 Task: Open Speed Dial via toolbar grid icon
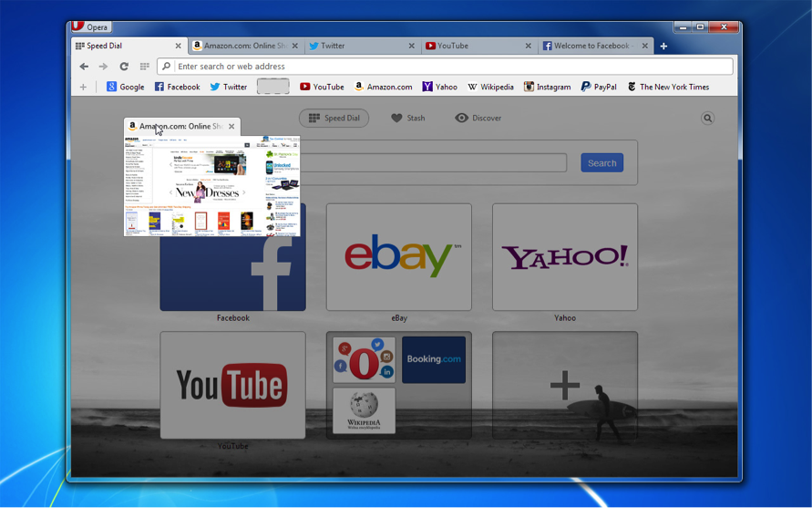point(145,67)
